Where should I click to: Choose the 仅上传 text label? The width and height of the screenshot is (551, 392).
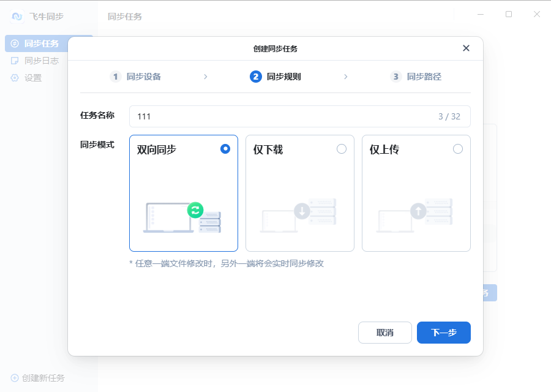(x=384, y=150)
